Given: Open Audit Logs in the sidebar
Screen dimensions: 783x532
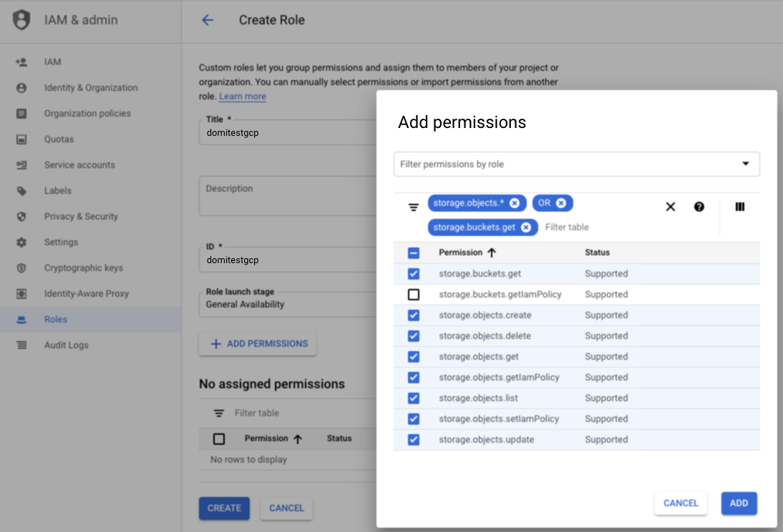Looking at the screenshot, I should click(x=66, y=345).
